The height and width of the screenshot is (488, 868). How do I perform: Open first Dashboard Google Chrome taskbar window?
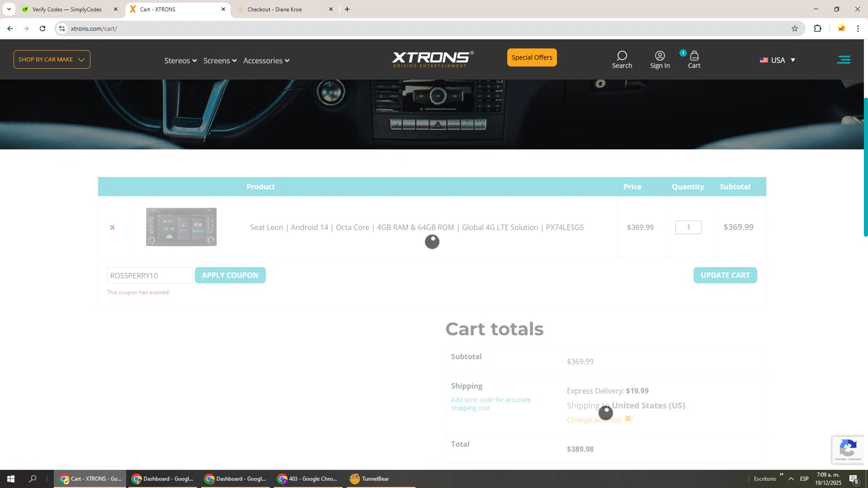tap(163, 479)
